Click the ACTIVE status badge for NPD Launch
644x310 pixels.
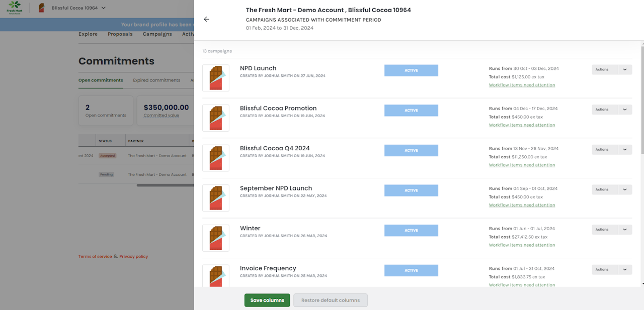pyautogui.click(x=411, y=70)
